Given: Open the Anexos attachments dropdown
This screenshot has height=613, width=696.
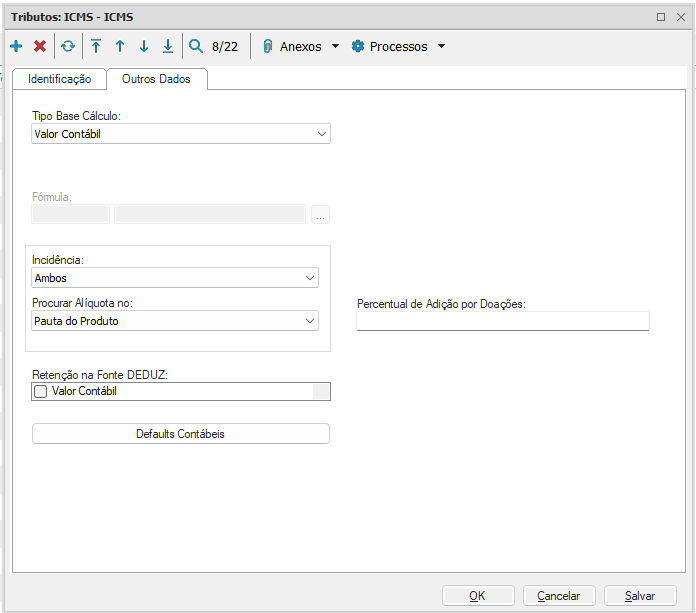Looking at the screenshot, I should click(x=301, y=46).
